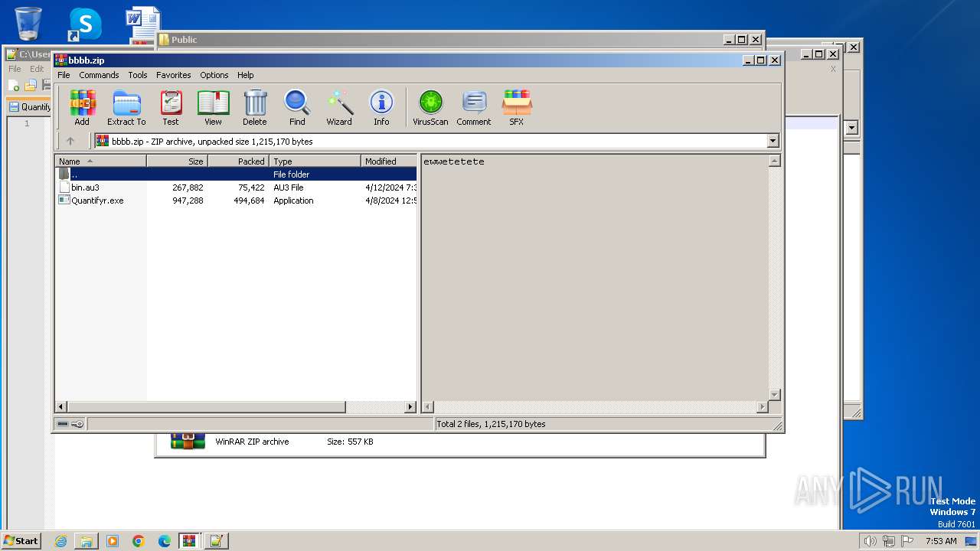Open Windows Media Player taskbar icon
Viewport: 980px width, 551px height.
coord(113,541)
